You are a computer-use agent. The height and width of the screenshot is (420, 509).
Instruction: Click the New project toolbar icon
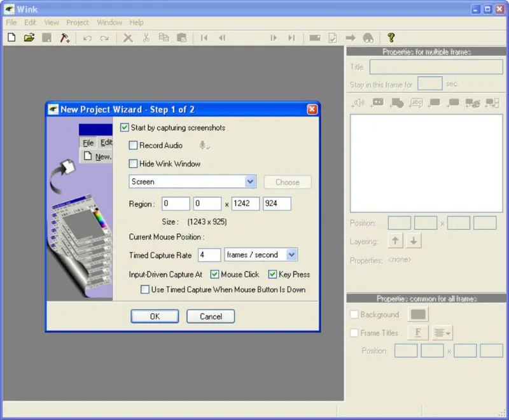pyautogui.click(x=11, y=38)
